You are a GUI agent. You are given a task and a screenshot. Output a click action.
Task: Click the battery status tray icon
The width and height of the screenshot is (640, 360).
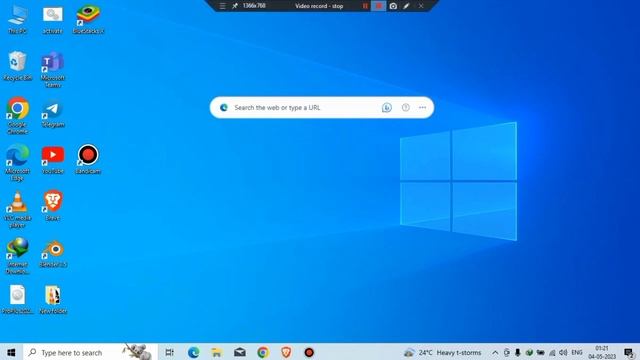pyautogui.click(x=540, y=353)
